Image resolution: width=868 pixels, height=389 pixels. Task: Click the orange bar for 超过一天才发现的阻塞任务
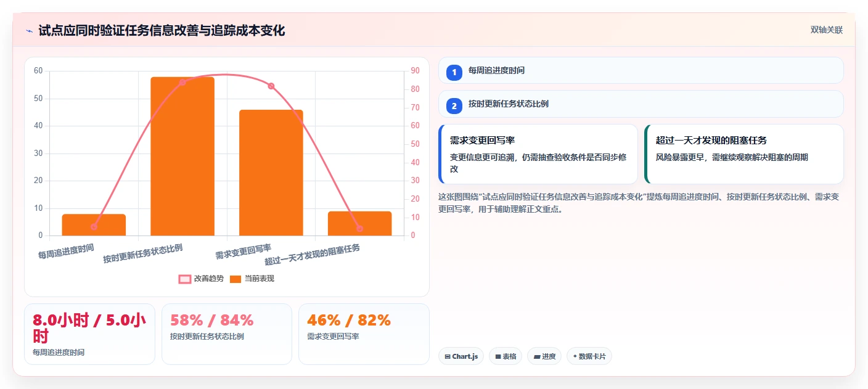tap(359, 223)
